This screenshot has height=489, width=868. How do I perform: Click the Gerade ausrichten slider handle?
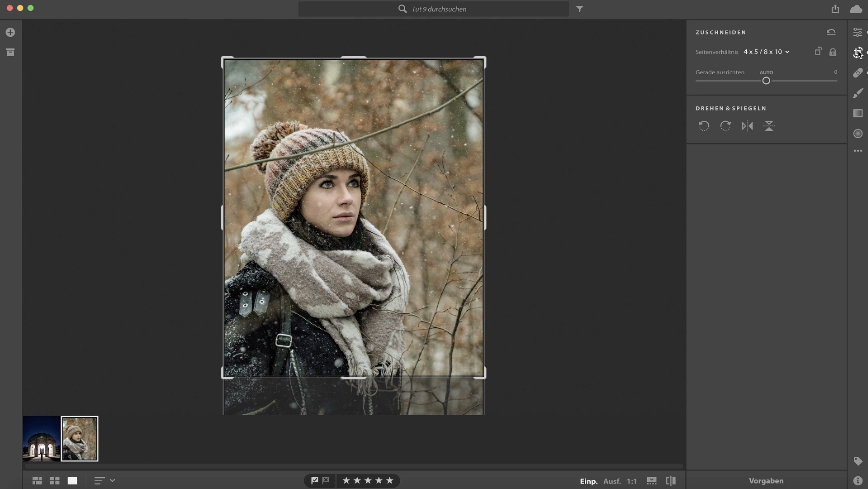tap(766, 81)
